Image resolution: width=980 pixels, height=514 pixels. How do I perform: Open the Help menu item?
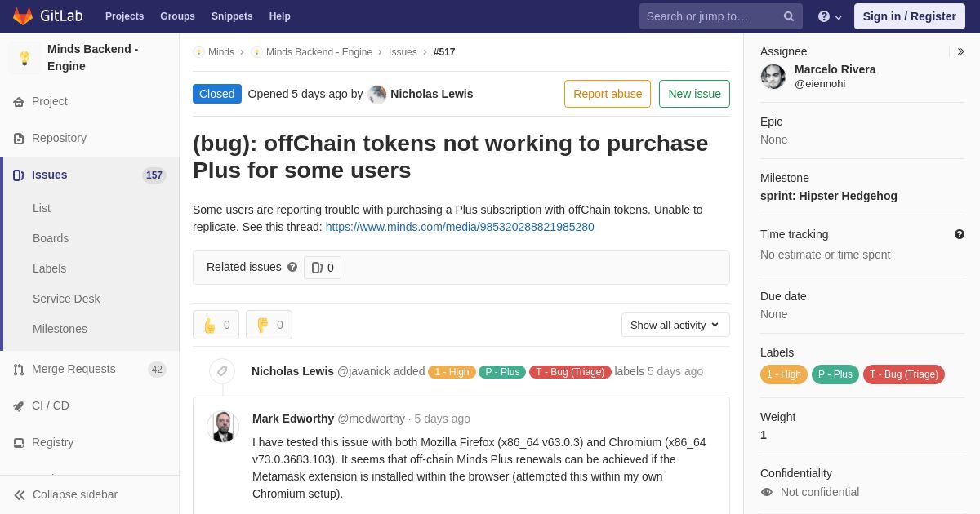(x=280, y=16)
